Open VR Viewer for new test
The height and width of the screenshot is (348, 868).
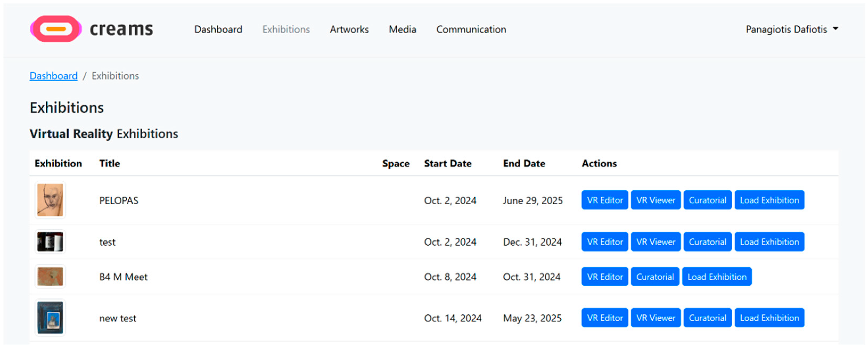[655, 318]
